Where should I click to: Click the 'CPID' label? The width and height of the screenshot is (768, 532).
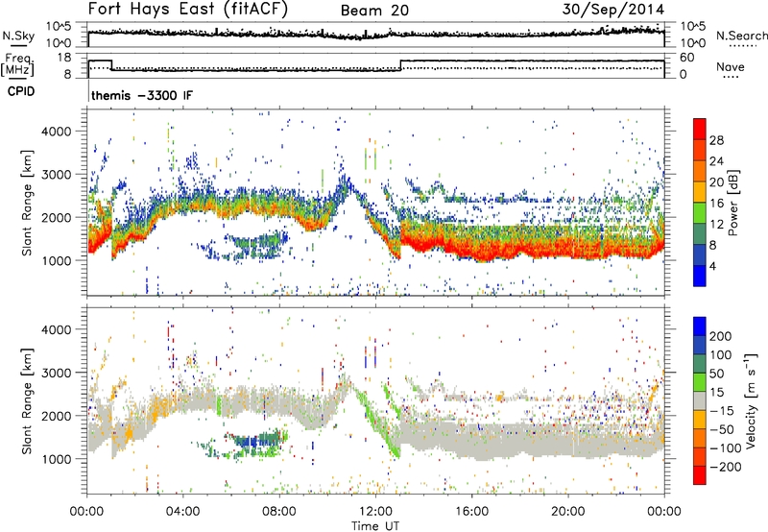pyautogui.click(x=21, y=91)
